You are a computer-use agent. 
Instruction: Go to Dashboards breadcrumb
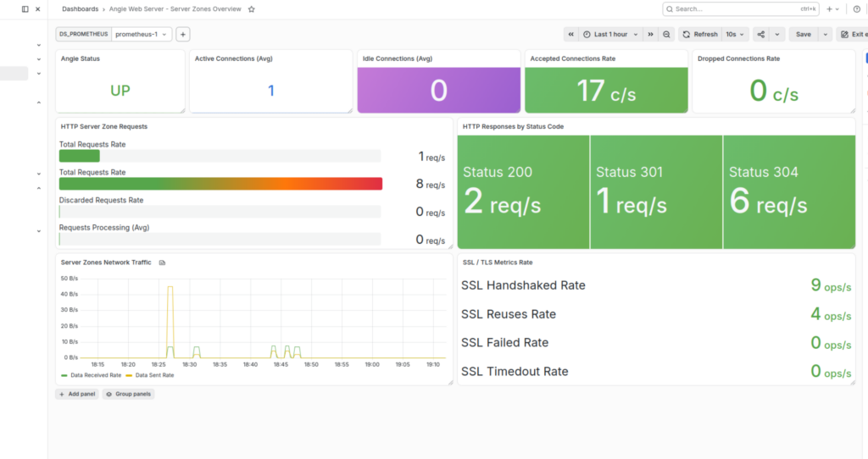pos(80,8)
